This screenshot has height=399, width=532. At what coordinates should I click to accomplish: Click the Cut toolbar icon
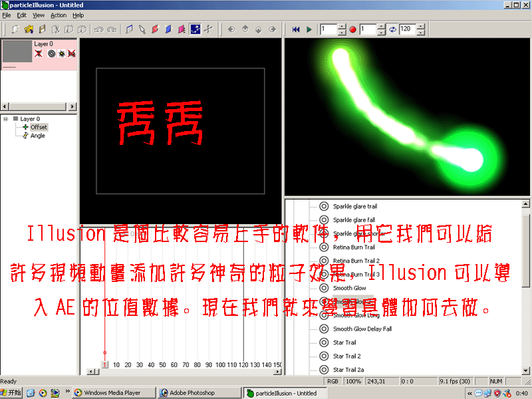pyautogui.click(x=56, y=29)
